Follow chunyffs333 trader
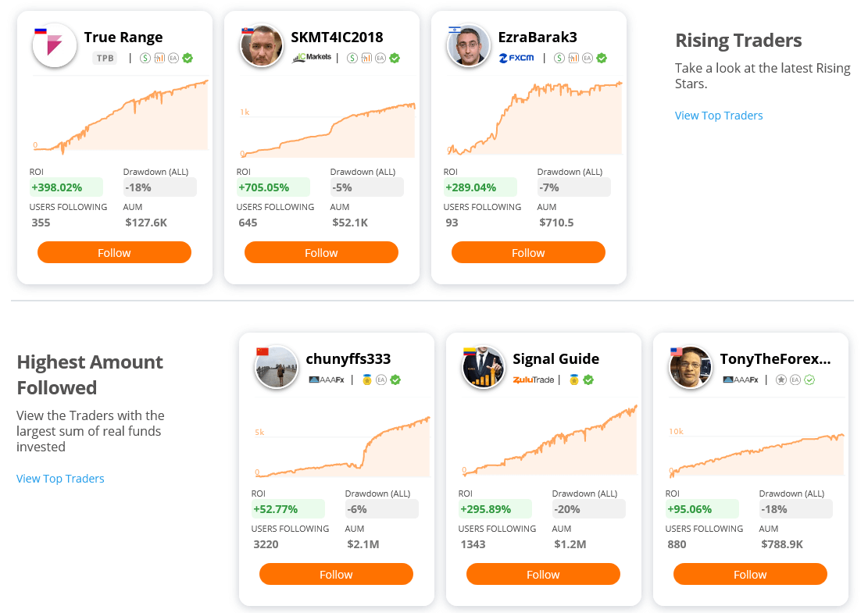Viewport: 868px width, 613px height. coord(336,574)
